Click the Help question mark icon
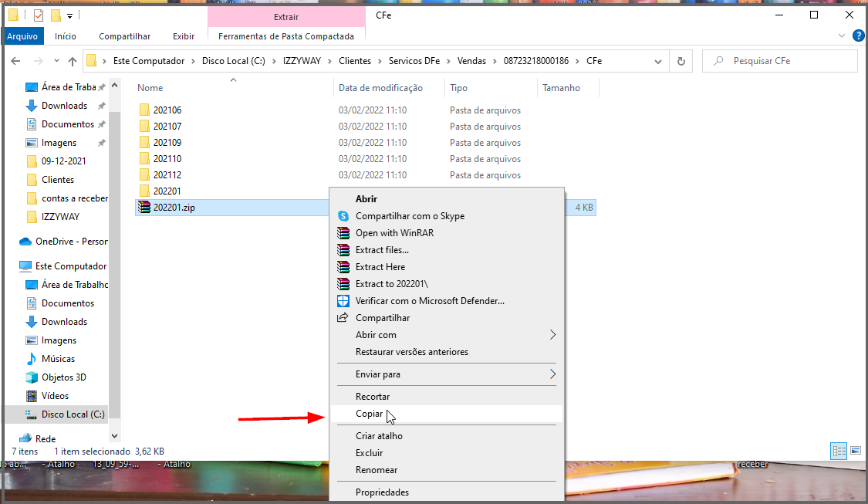This screenshot has height=504, width=868. click(858, 36)
